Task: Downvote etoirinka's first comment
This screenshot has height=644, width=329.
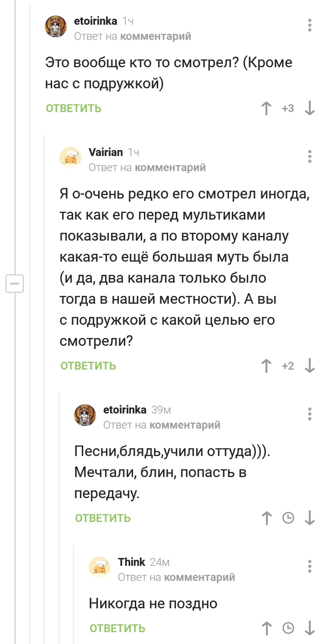Action: coord(309,108)
